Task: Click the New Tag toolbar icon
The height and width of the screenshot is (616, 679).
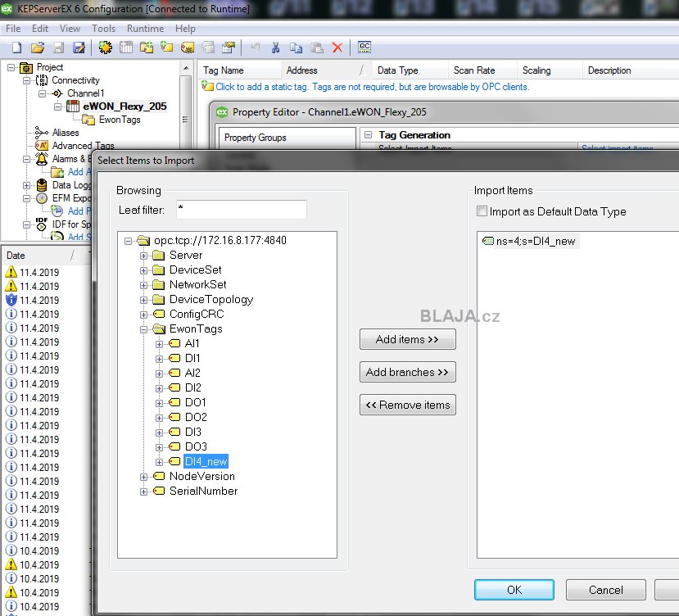Action: pos(167,47)
